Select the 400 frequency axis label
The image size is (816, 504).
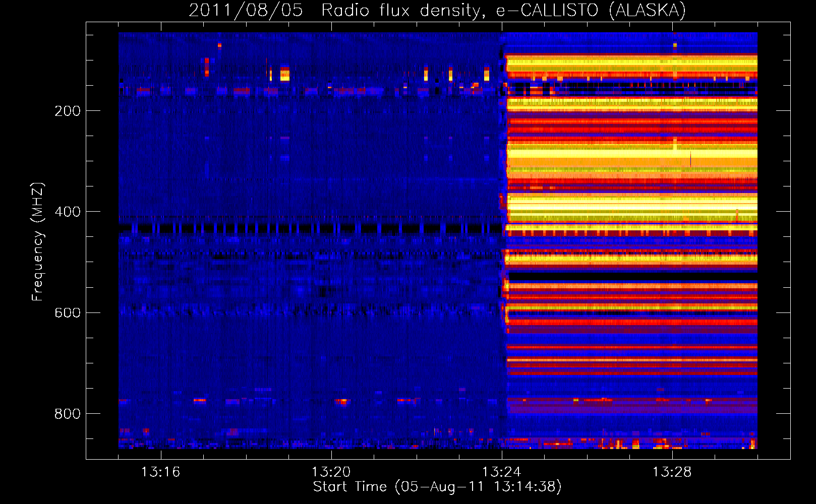coord(68,212)
